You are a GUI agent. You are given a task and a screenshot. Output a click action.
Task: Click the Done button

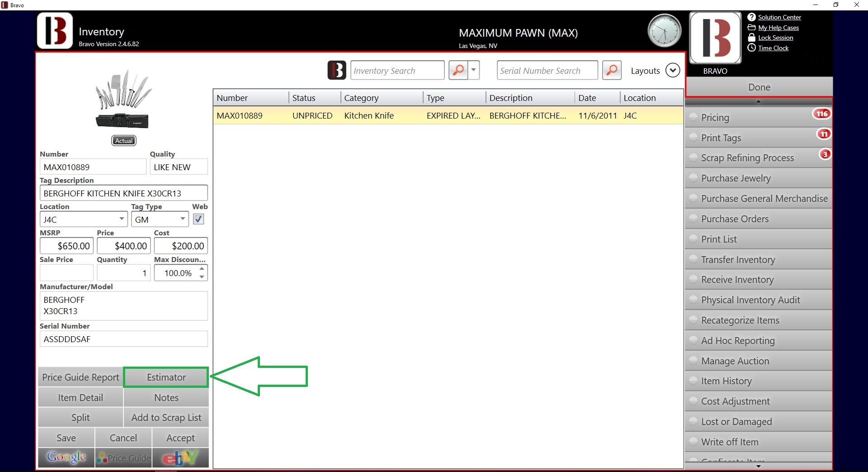759,87
